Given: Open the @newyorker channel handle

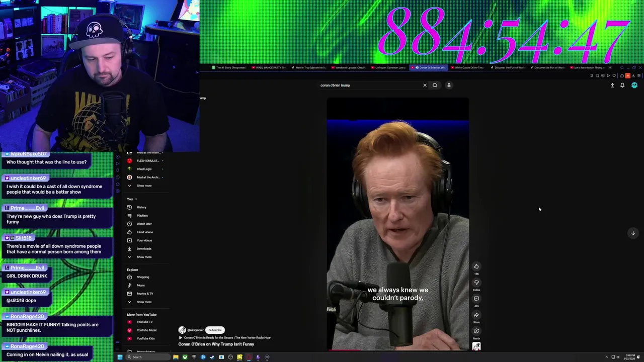Looking at the screenshot, I should [196, 330].
